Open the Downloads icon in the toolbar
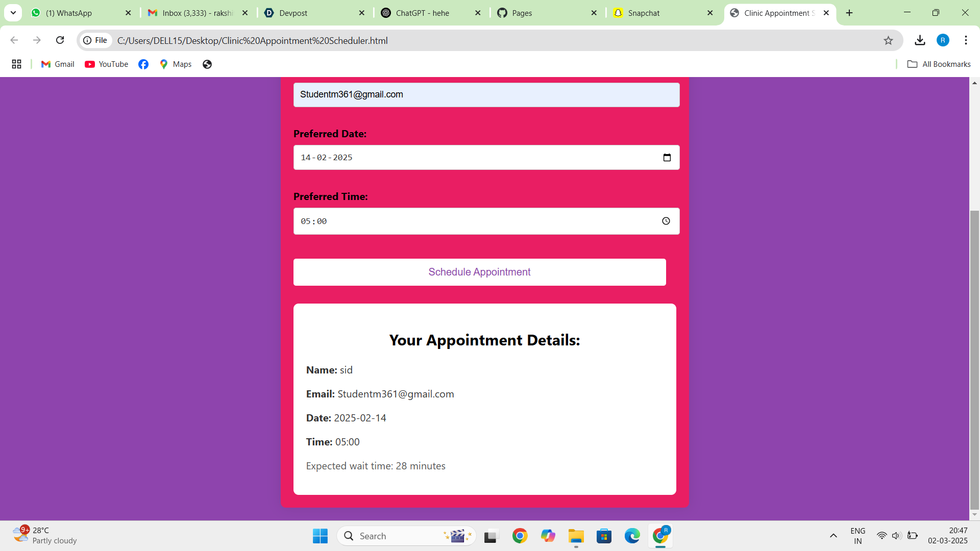The image size is (980, 551). point(920,40)
